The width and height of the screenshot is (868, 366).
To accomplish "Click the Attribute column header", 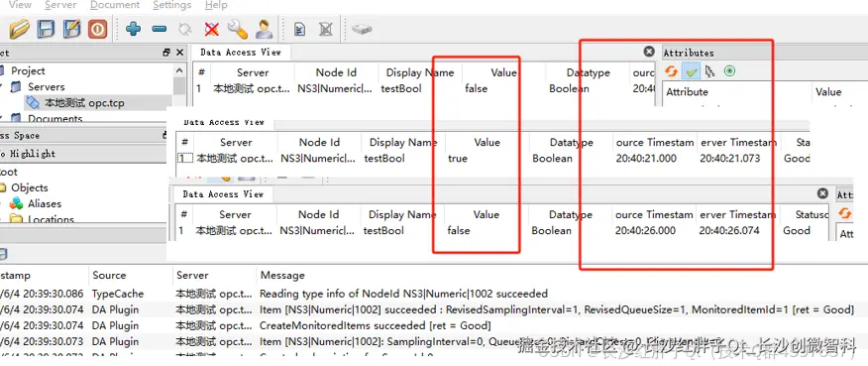I will (687, 92).
